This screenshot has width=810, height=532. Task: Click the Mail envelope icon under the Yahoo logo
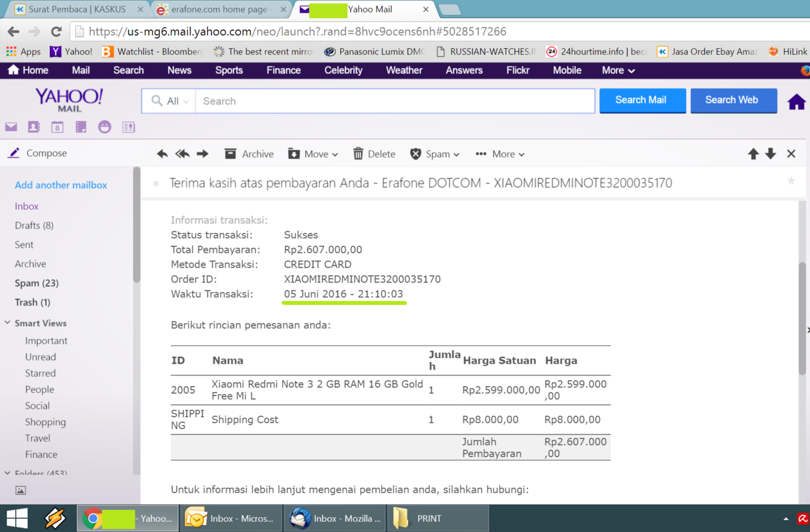point(11,127)
